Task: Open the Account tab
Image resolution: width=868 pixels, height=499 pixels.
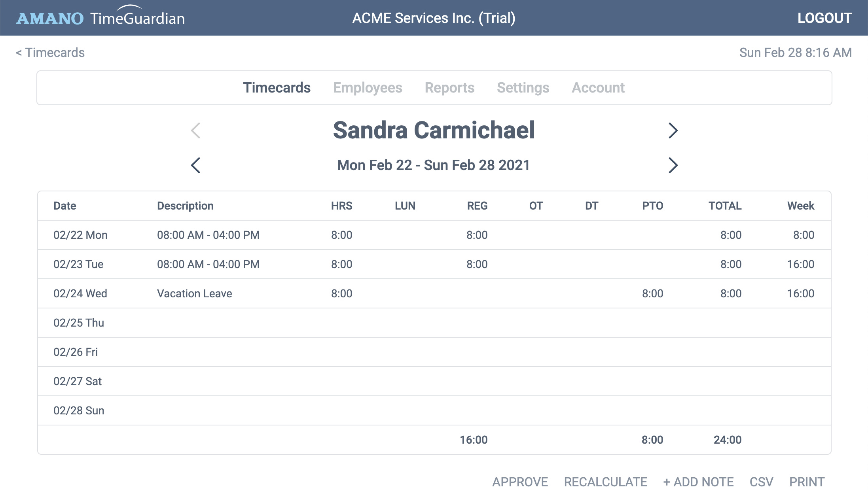Action: point(598,88)
